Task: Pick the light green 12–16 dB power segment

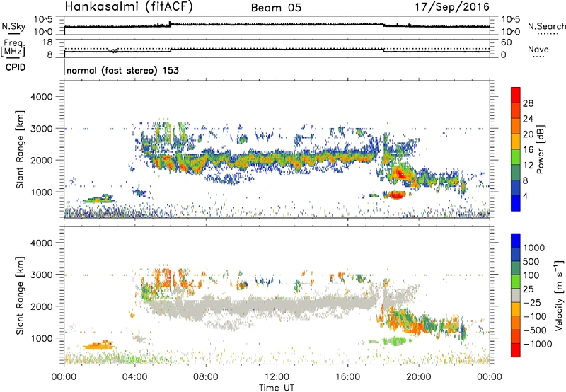Action: click(x=516, y=157)
